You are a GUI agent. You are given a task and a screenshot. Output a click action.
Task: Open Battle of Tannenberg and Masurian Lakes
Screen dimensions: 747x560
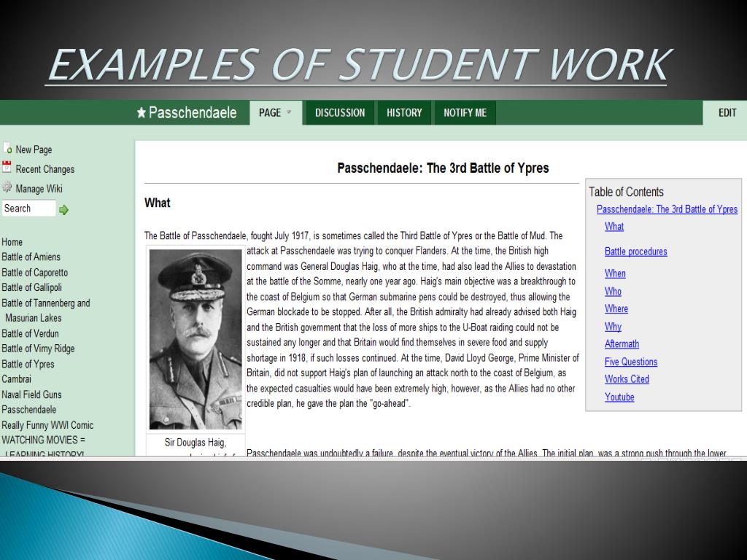[46, 311]
